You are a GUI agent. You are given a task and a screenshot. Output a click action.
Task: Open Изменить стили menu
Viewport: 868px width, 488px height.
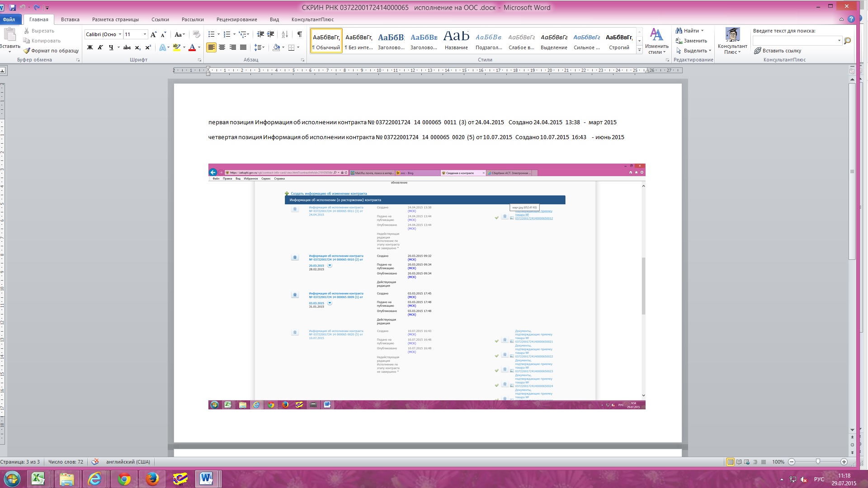click(x=656, y=41)
